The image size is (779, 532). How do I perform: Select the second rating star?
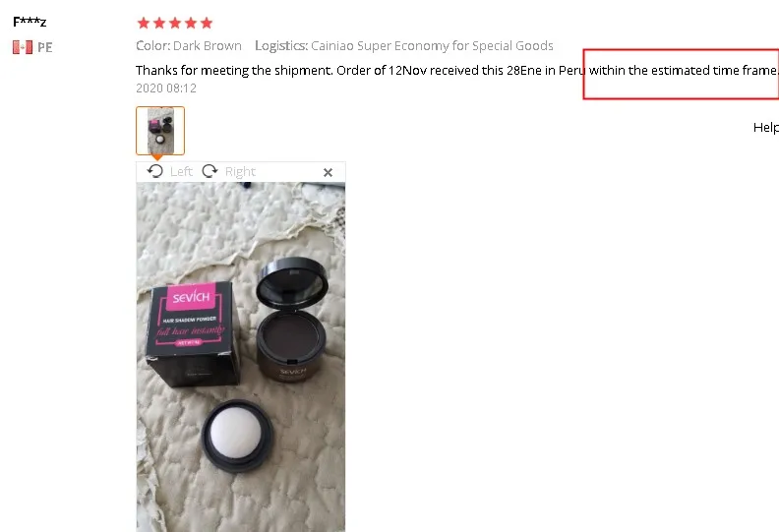tap(159, 23)
